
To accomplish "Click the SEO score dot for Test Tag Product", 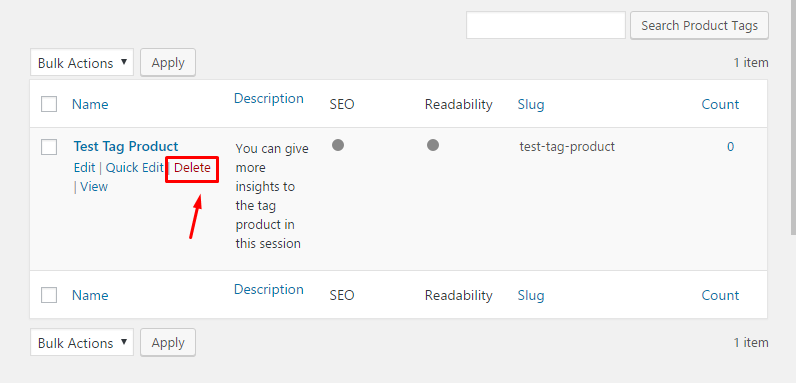I will (338, 145).
